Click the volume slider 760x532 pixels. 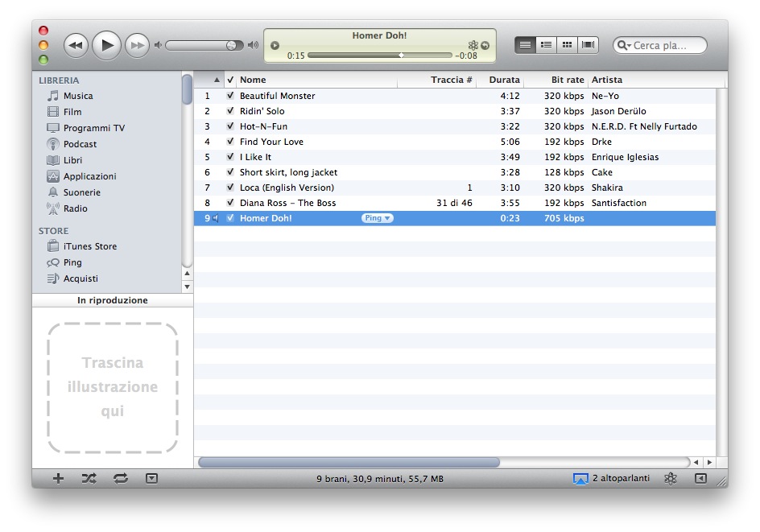(x=201, y=46)
